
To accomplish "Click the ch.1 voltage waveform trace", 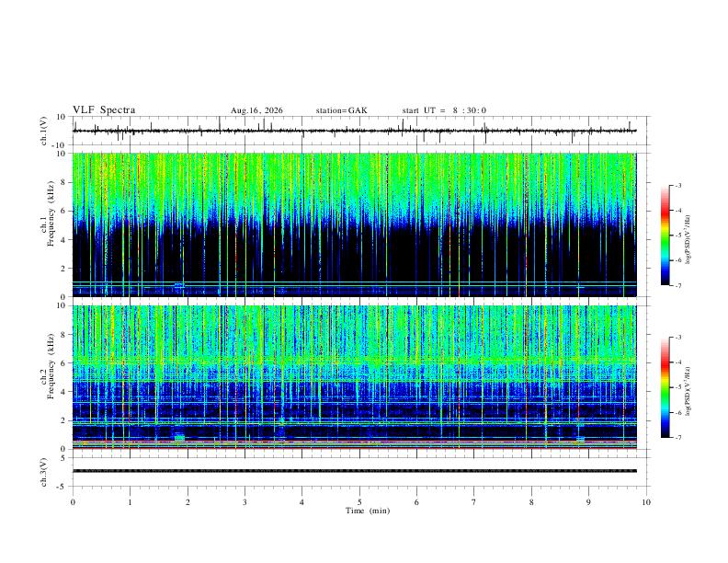I will tap(354, 131).
